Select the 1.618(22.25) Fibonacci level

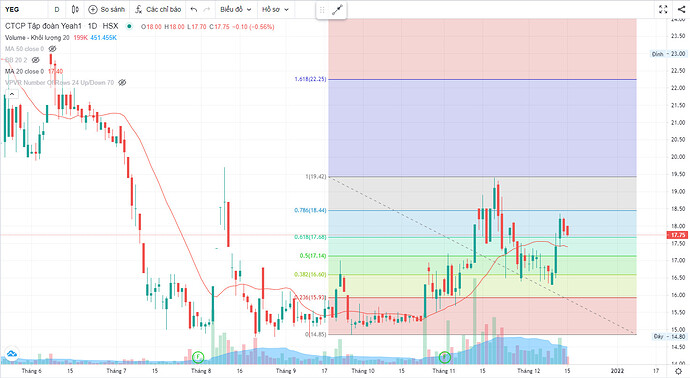pos(310,79)
